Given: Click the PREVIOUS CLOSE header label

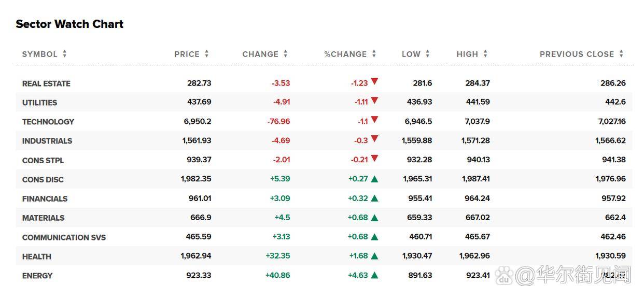Looking at the screenshot, I should (577, 54).
